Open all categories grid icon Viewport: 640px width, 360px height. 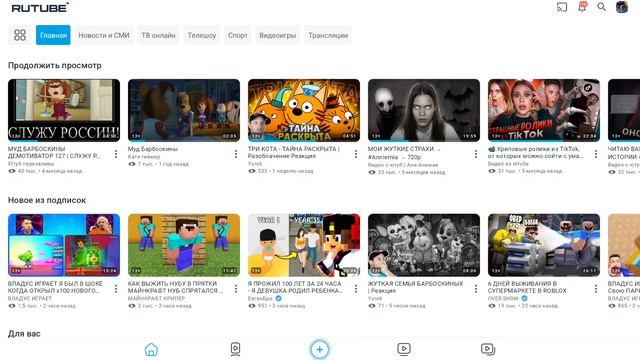pos(20,35)
